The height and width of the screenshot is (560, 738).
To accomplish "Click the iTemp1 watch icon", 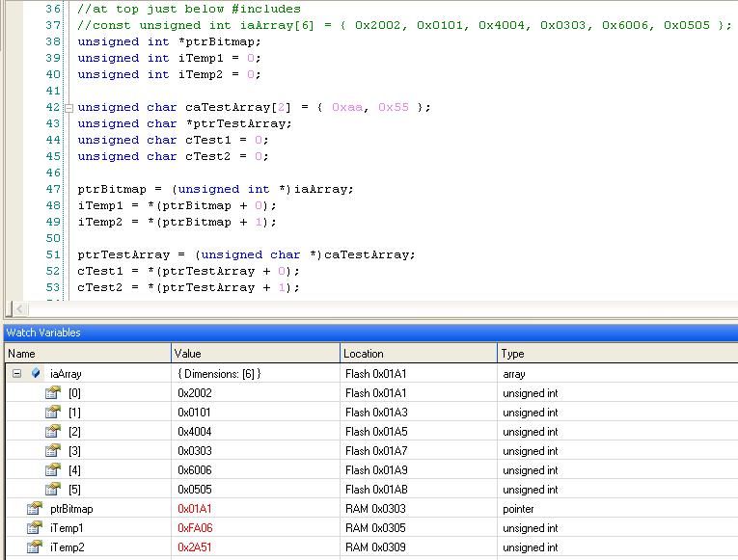I will (x=35, y=527).
